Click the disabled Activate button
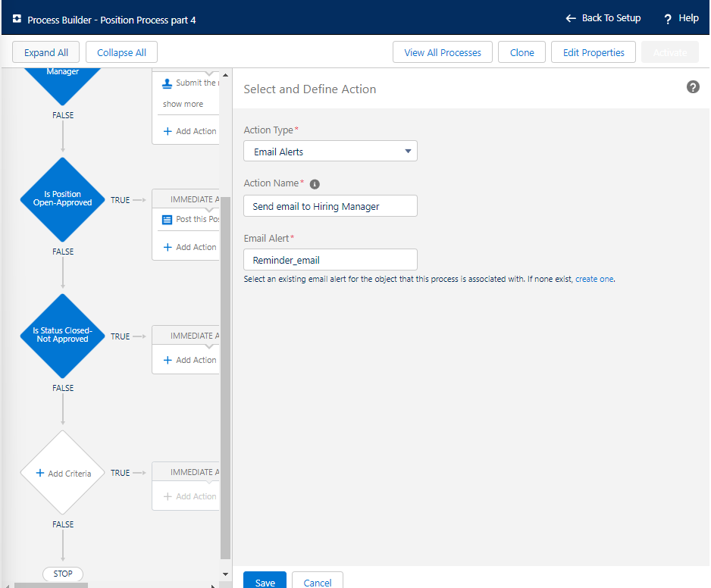The width and height of the screenshot is (711, 588). pyautogui.click(x=670, y=52)
